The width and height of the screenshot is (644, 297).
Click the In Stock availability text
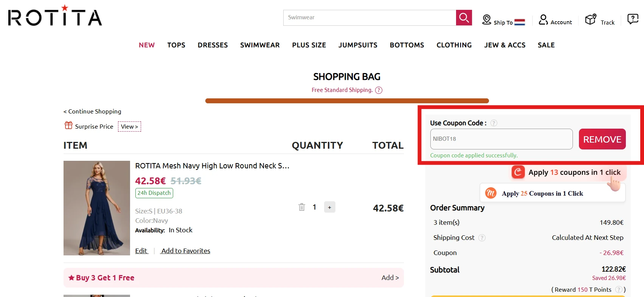[180, 230]
